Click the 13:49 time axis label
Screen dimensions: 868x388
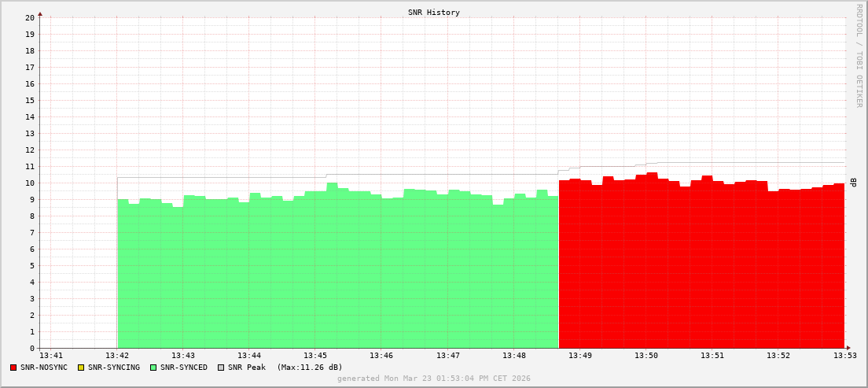click(x=579, y=355)
